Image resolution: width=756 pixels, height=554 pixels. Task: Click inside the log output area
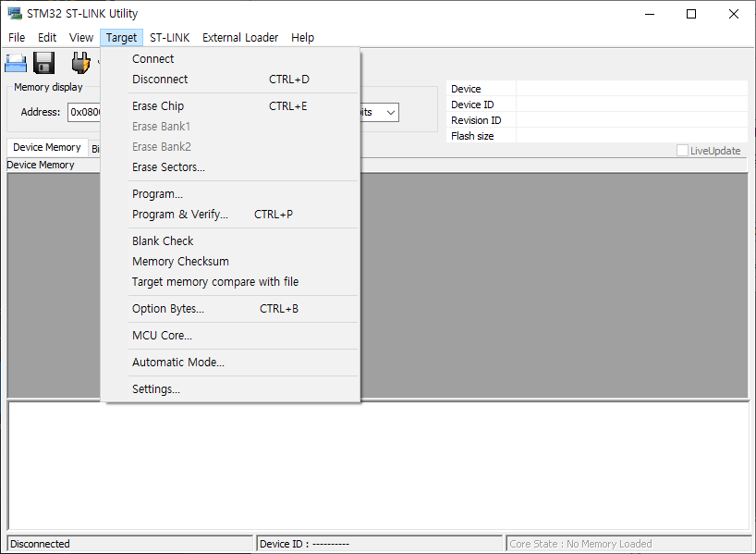379,466
